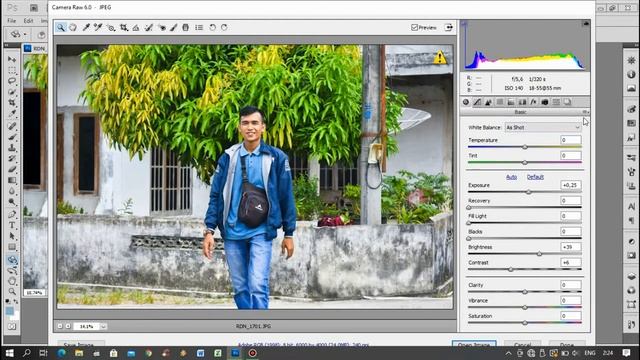Open the White Balance dropdown
The height and width of the screenshot is (360, 640).
pyautogui.click(x=543, y=127)
